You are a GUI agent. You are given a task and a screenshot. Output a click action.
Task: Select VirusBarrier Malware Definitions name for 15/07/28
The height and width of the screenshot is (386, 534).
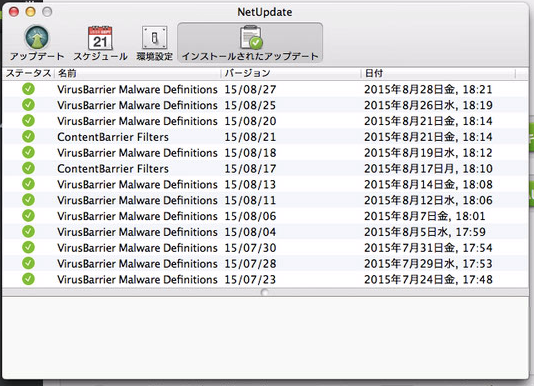point(137,263)
